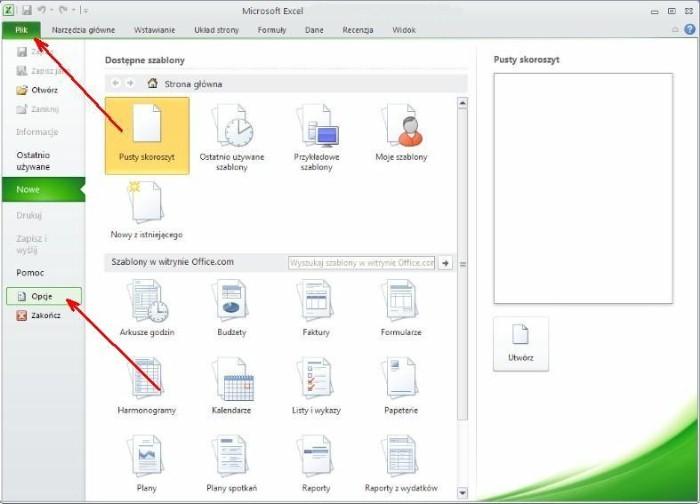Viewport: 700px width, 504px height.
Task: Open the Listy i wykazy category
Action: 316,386
